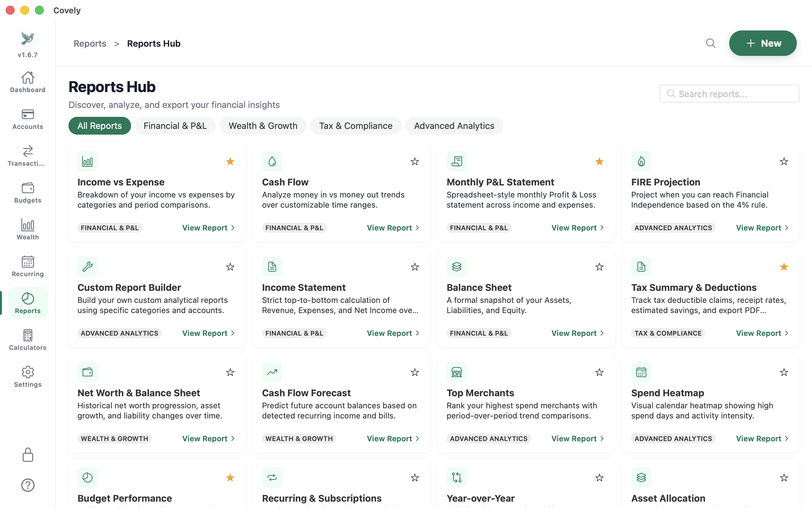The height and width of the screenshot is (508, 812).
Task: Click the Spend Heatmap calendar icon
Action: 641,372
